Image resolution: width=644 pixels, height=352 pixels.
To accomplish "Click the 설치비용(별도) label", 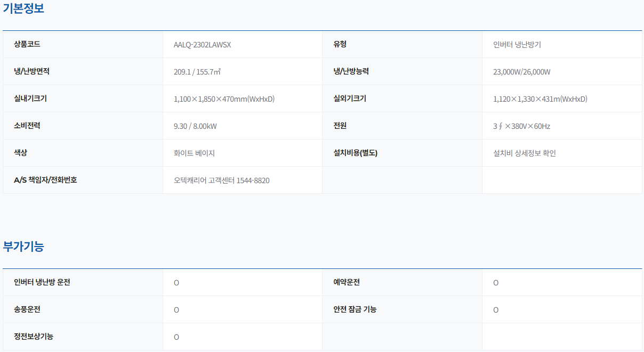I will point(355,153).
